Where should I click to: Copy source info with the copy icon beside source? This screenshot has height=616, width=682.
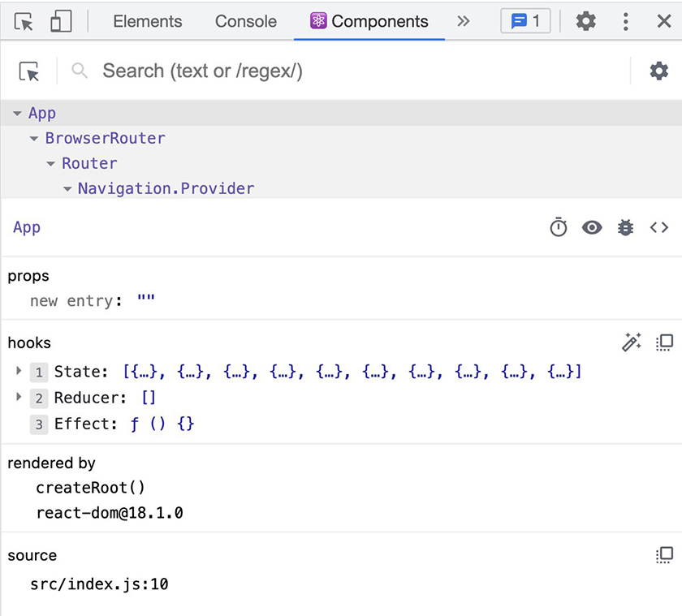(664, 555)
